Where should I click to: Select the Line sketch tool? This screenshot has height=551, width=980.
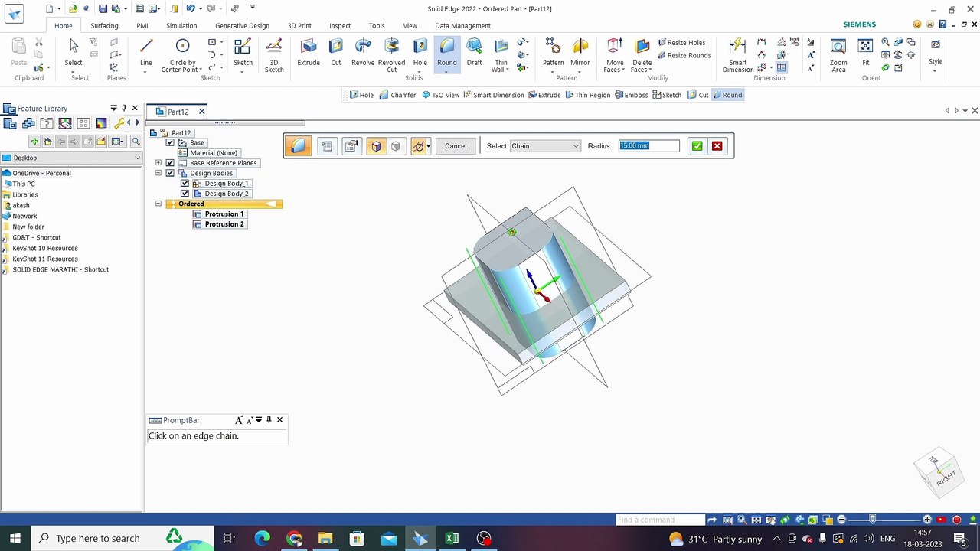145,53
